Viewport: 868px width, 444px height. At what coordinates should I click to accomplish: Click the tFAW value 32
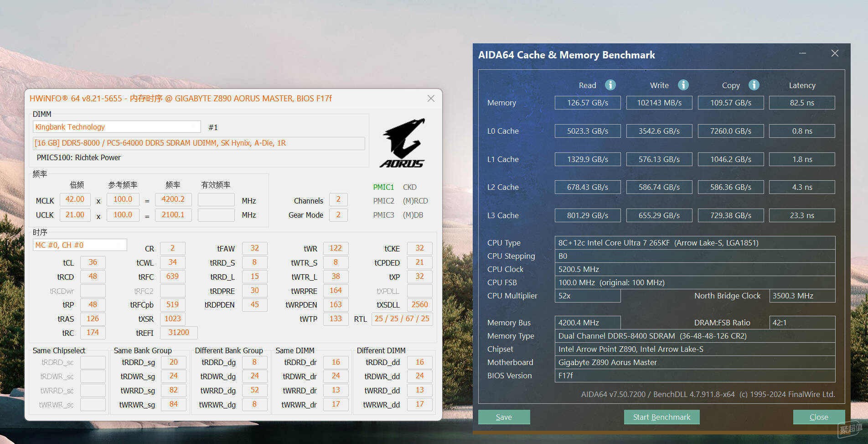(x=255, y=248)
